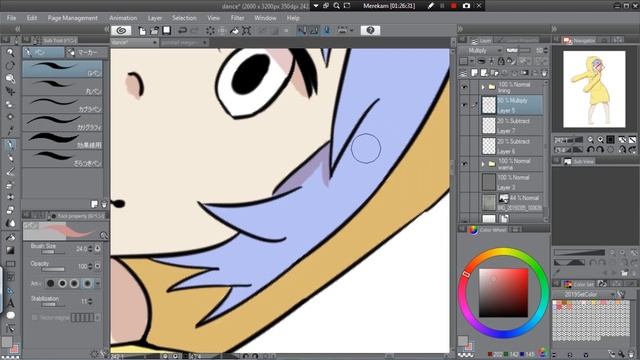This screenshot has width=640, height=360.
Task: Click the Stabilization value stepper arrows
Action: [90, 301]
